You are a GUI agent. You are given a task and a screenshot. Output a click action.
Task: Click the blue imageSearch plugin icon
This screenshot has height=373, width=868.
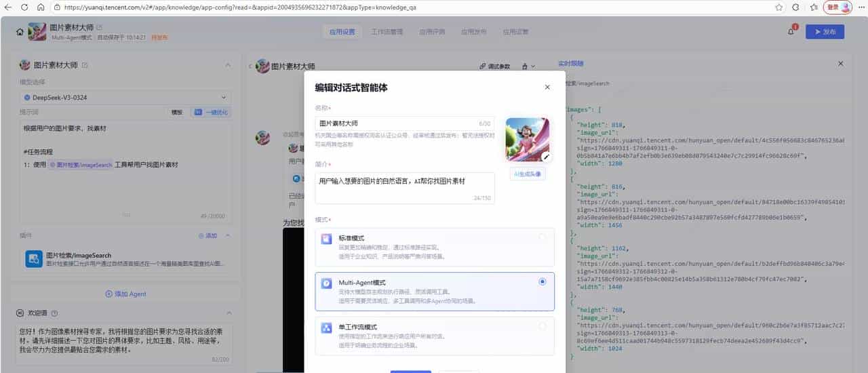34,258
